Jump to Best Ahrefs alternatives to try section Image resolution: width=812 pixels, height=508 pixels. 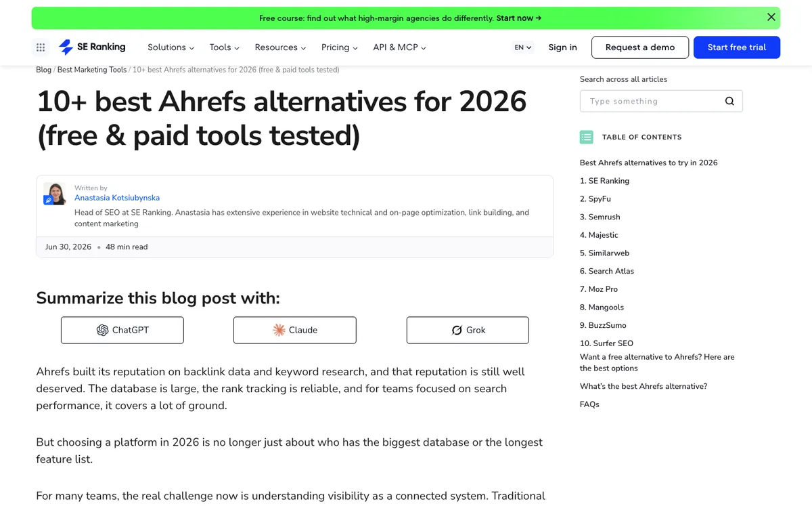(x=648, y=163)
